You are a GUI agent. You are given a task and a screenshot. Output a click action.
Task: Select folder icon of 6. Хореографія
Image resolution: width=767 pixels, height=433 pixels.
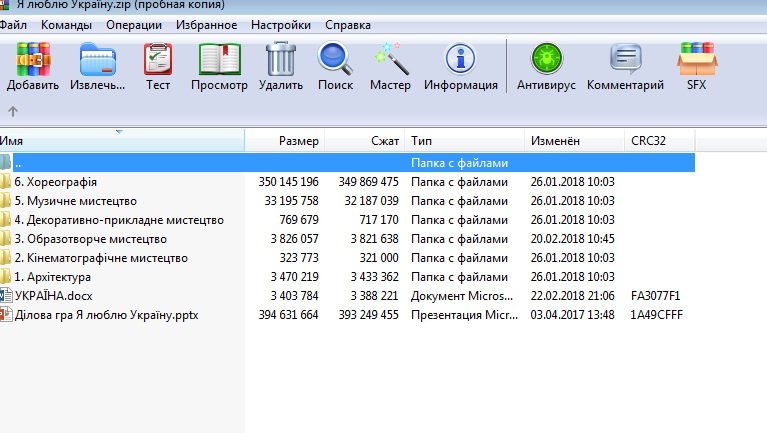5,182
